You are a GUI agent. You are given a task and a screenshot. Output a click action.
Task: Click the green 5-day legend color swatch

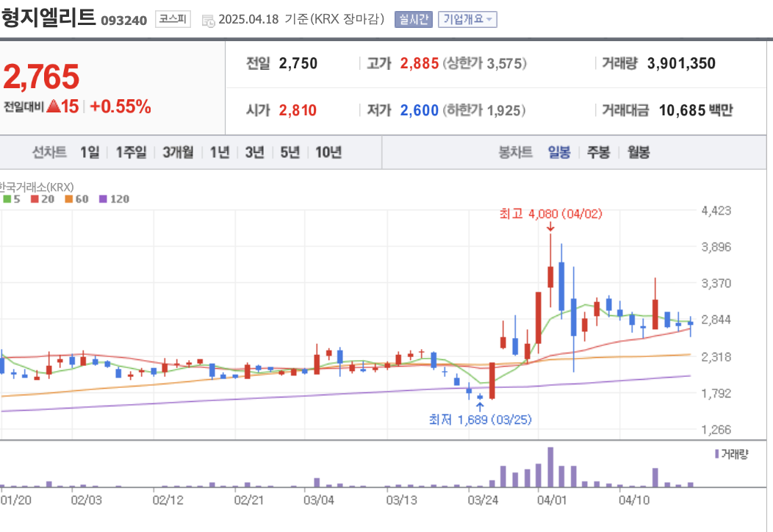tap(7, 198)
